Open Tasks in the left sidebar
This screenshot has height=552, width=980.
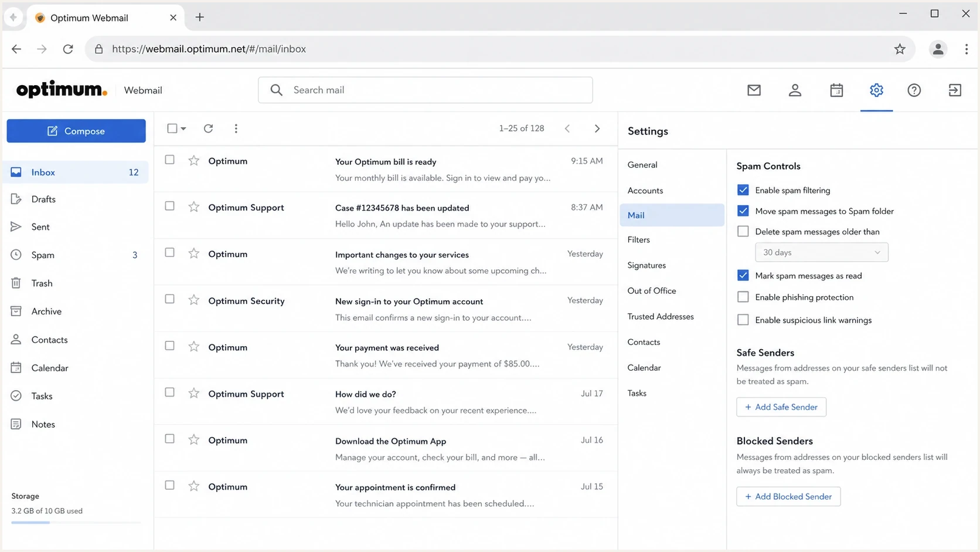[76, 396]
